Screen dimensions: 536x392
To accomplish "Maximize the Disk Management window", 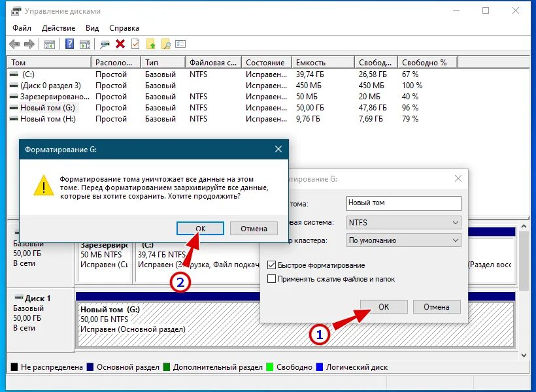I will (x=486, y=10).
